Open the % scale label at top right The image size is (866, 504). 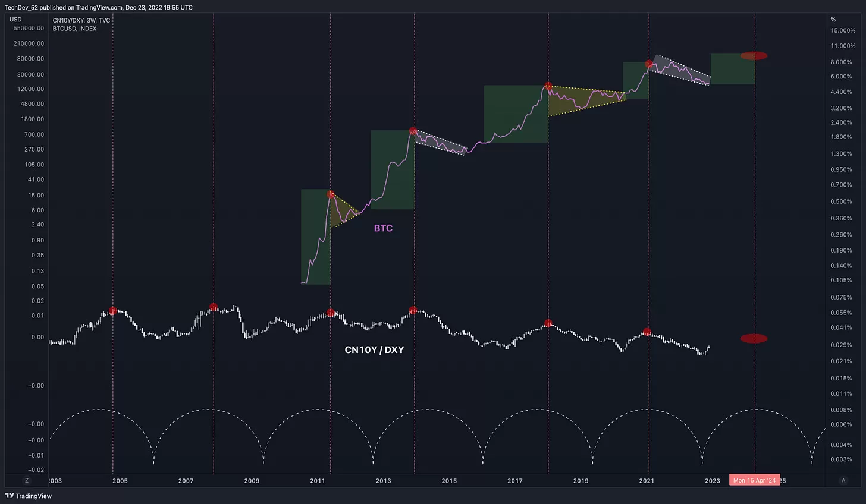[x=833, y=20]
